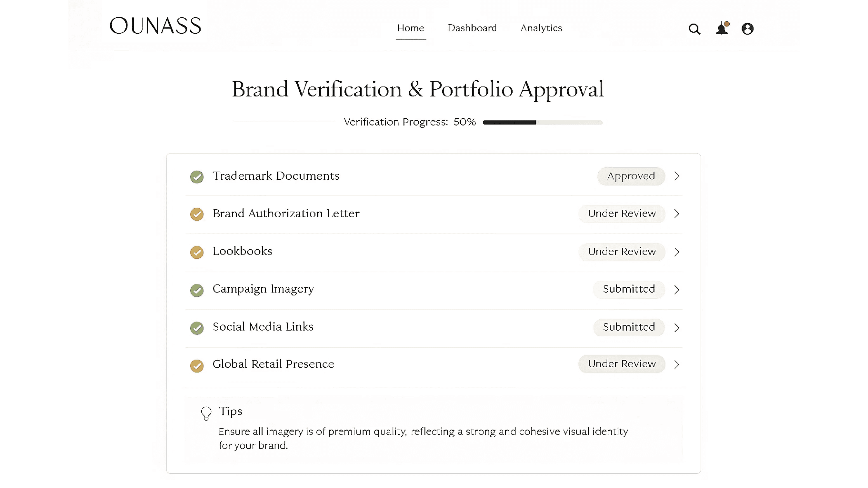
Task: Open the Analytics tab
Action: [541, 28]
